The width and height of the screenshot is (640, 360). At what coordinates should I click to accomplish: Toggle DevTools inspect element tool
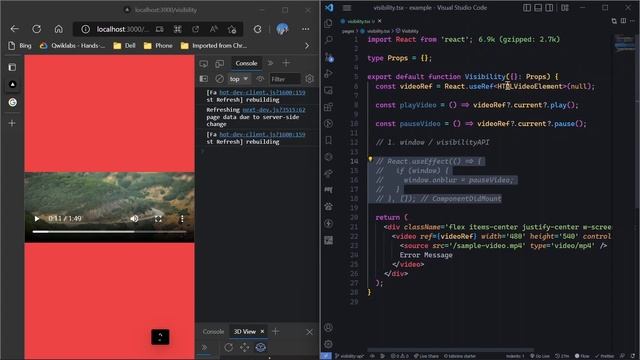(x=204, y=63)
